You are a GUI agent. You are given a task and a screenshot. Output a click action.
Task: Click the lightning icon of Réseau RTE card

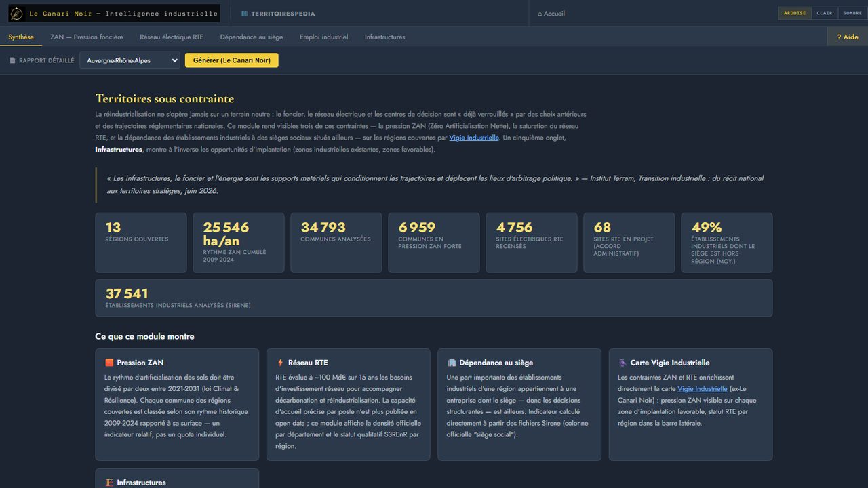tap(280, 363)
